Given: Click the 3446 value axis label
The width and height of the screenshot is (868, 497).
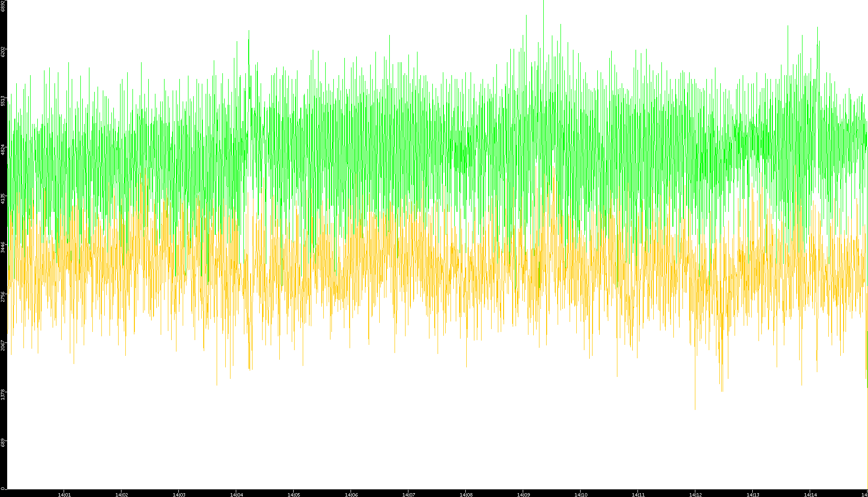Looking at the screenshot, I should point(3,247).
